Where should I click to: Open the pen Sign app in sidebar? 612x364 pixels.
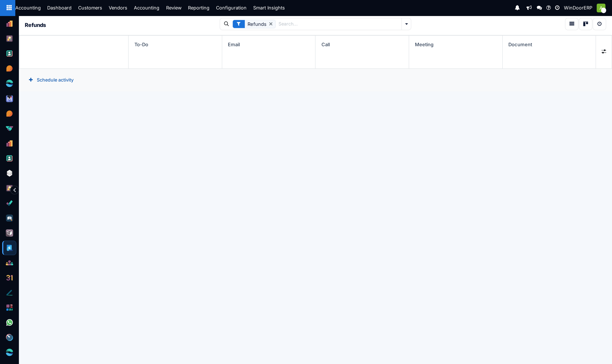(x=9, y=293)
